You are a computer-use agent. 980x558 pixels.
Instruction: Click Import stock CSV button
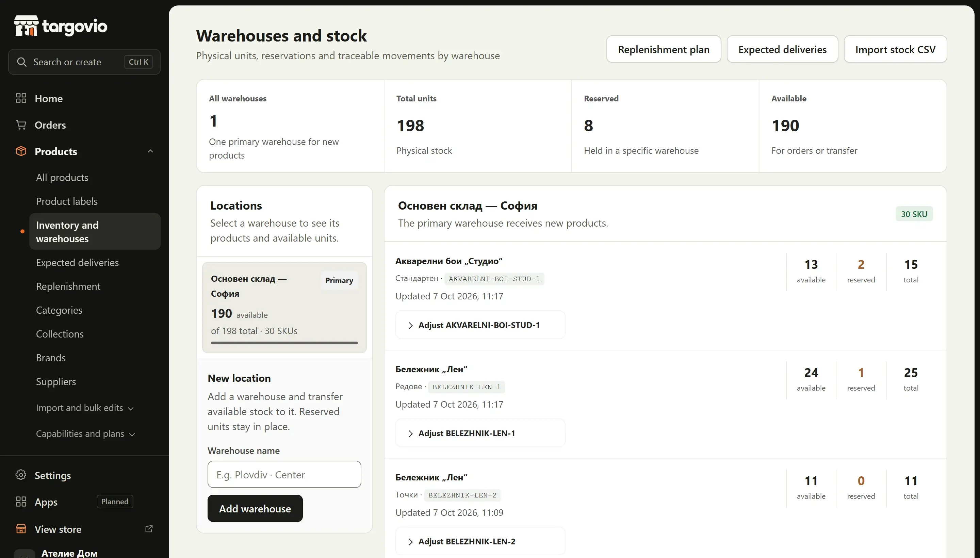(895, 49)
